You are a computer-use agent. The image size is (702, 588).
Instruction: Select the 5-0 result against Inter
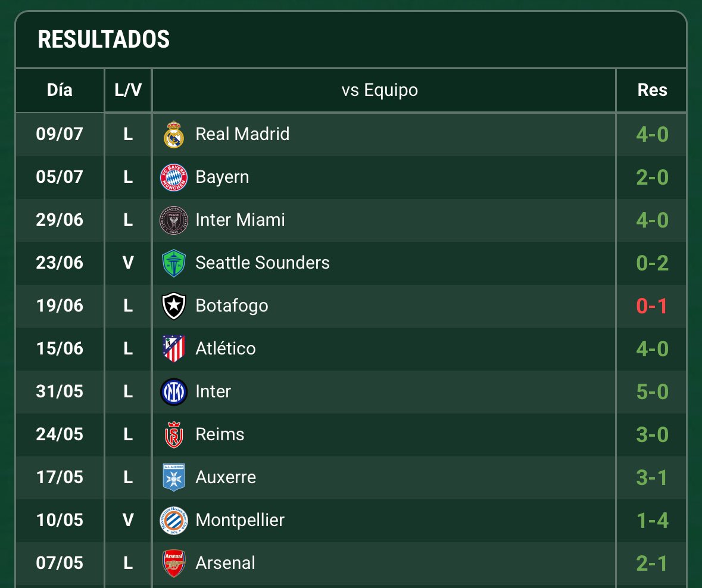tap(652, 392)
